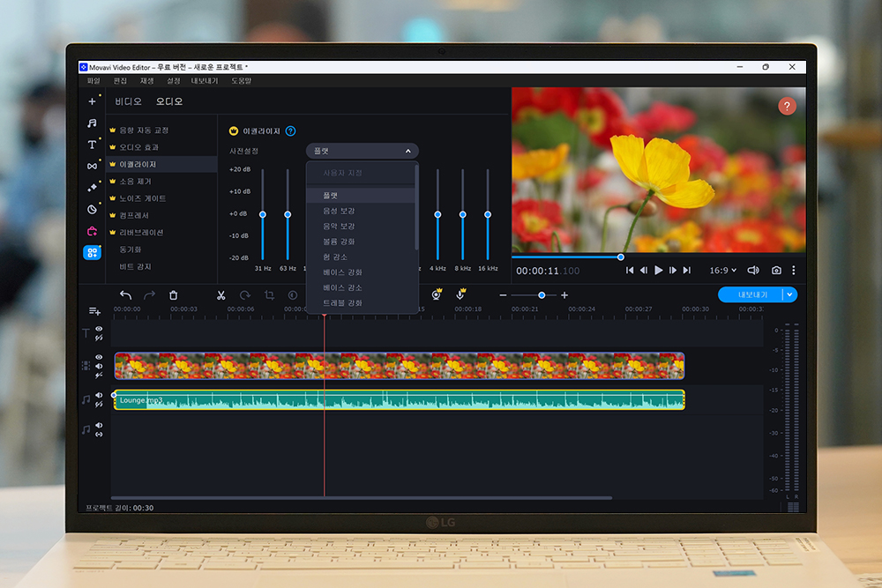The image size is (882, 588).
Task: Open color adjustments circle icon
Action: tap(293, 295)
